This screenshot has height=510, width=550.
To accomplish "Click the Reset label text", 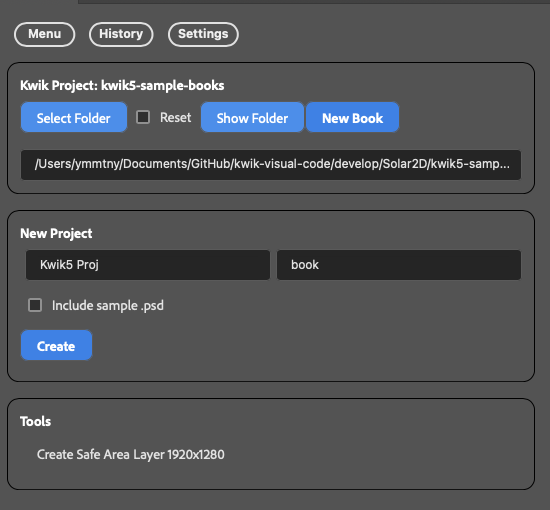I will [175, 118].
